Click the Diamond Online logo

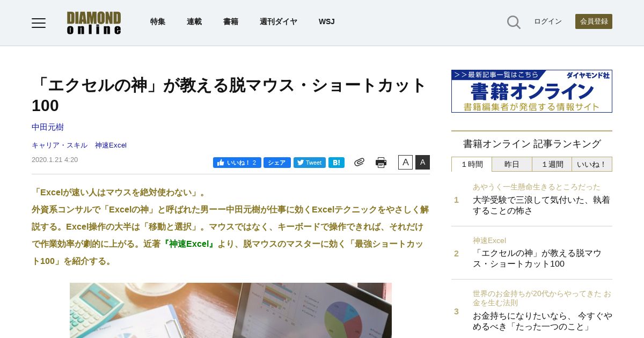click(94, 23)
